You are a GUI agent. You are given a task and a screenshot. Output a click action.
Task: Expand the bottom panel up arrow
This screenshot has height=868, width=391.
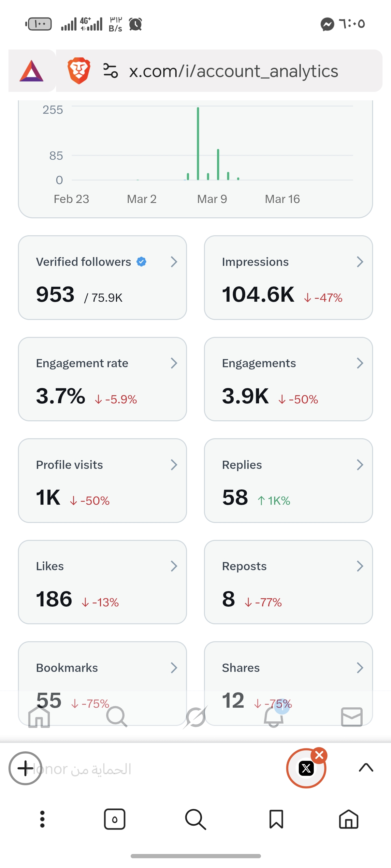(366, 768)
